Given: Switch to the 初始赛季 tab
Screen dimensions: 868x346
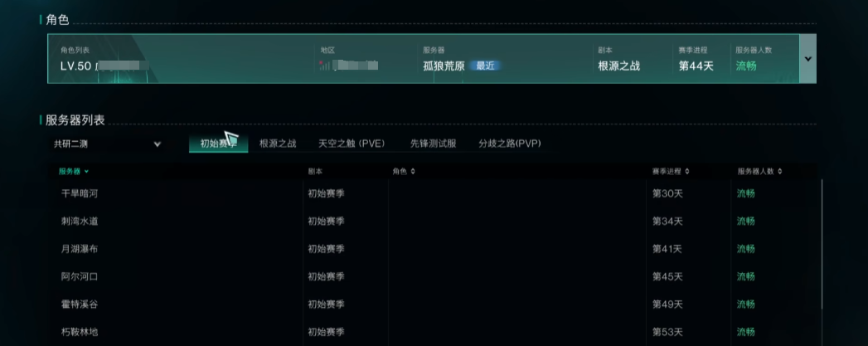Looking at the screenshot, I should pyautogui.click(x=218, y=144).
